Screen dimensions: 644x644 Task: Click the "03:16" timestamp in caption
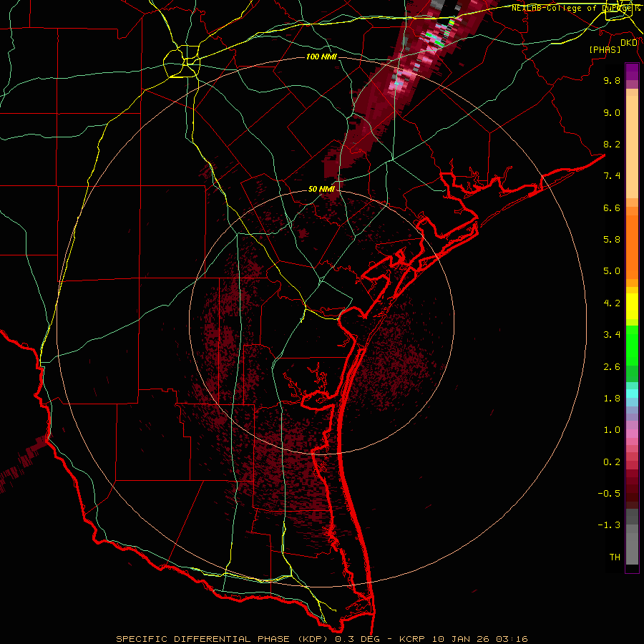pos(512,639)
